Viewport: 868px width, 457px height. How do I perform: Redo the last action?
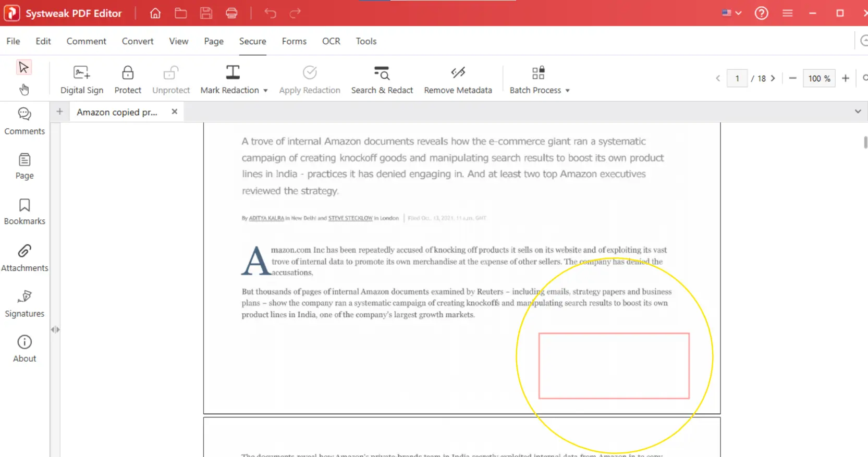tap(295, 13)
